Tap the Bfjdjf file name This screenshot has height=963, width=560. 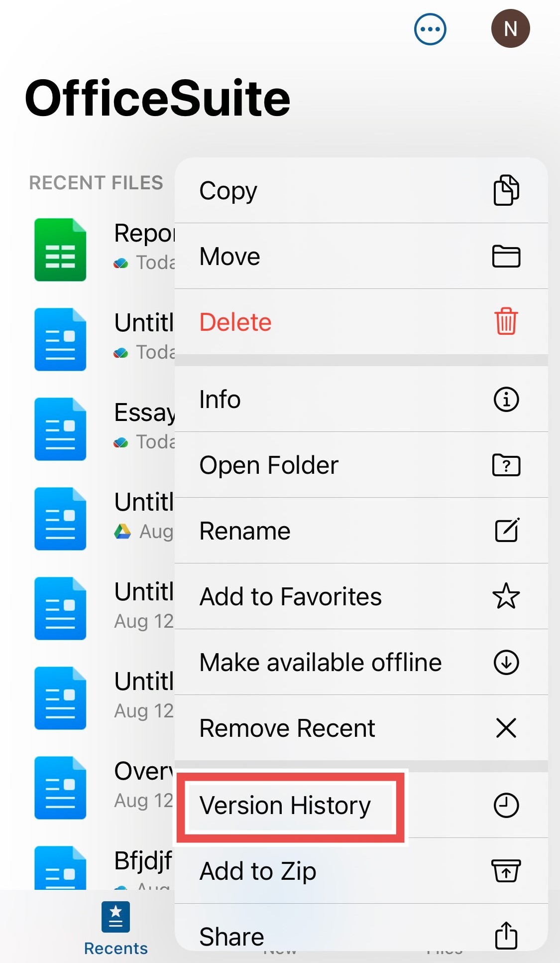pos(143,860)
